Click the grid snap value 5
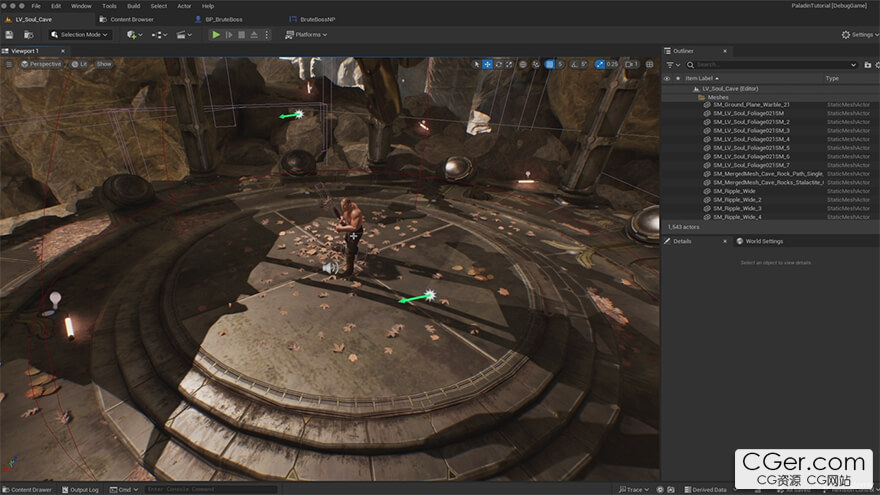The image size is (880, 495). tap(560, 65)
